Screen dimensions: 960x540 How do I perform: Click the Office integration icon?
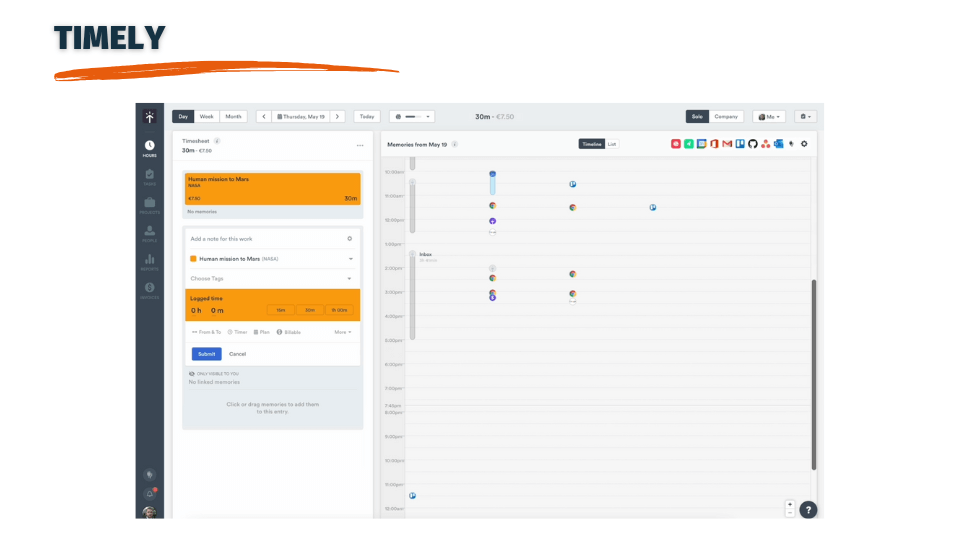tap(714, 144)
